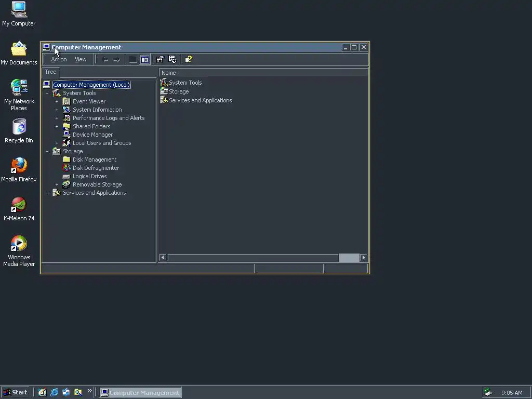Select Services and Applications label in tree

point(95,193)
